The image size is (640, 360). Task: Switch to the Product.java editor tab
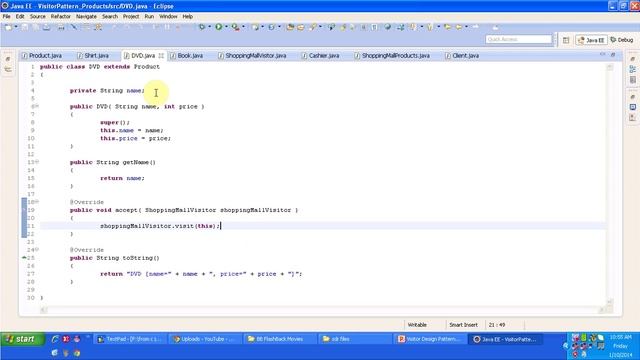(x=42, y=56)
